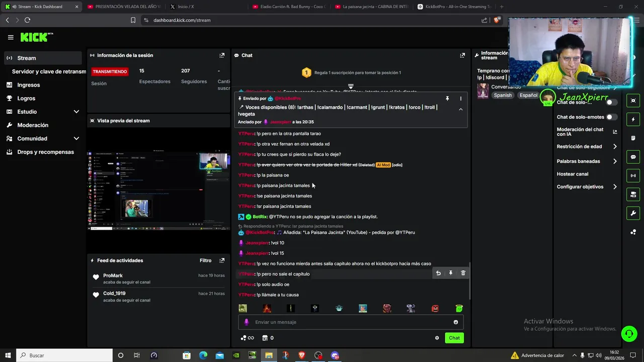Viewport: 644px width, 362px height.
Task: Open the emoji picker in message box
Action: (x=456, y=322)
